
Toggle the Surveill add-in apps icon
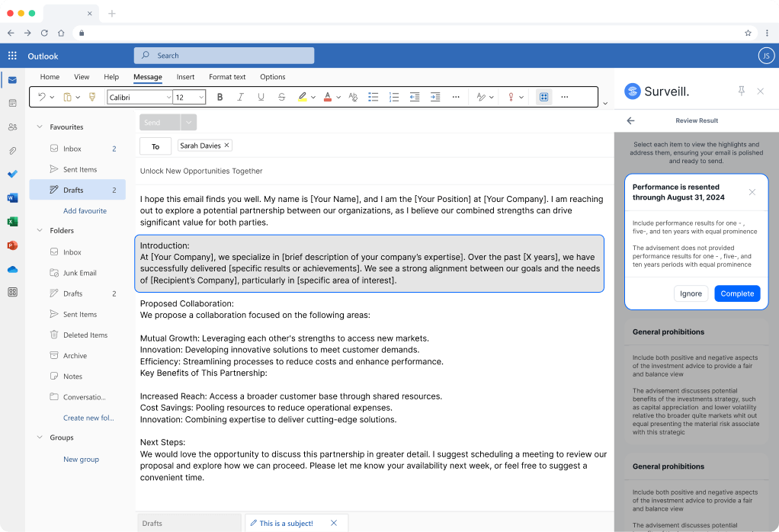point(544,97)
